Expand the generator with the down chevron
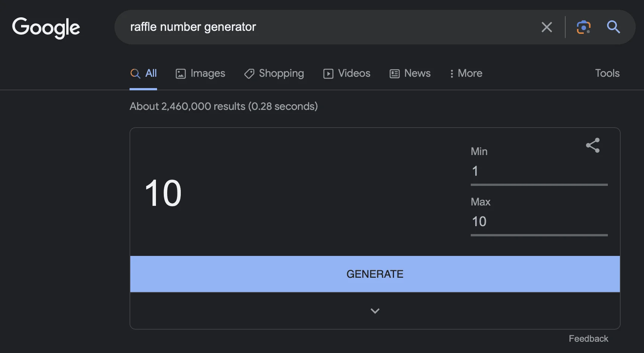Image resolution: width=644 pixels, height=353 pixels. point(375,311)
